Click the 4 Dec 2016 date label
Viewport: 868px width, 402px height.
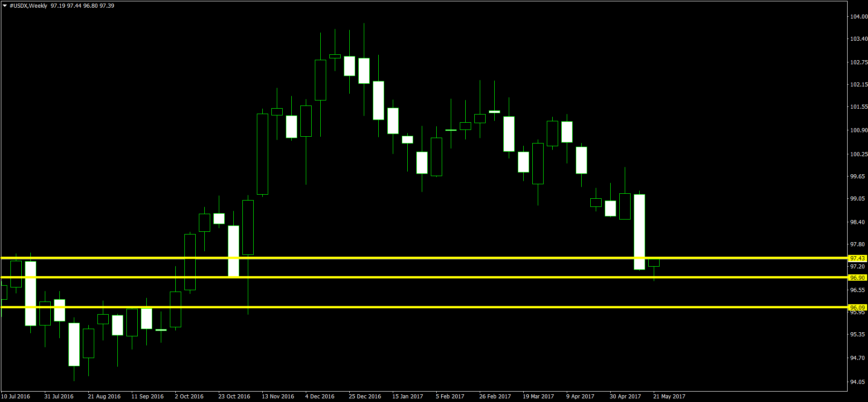(320, 397)
